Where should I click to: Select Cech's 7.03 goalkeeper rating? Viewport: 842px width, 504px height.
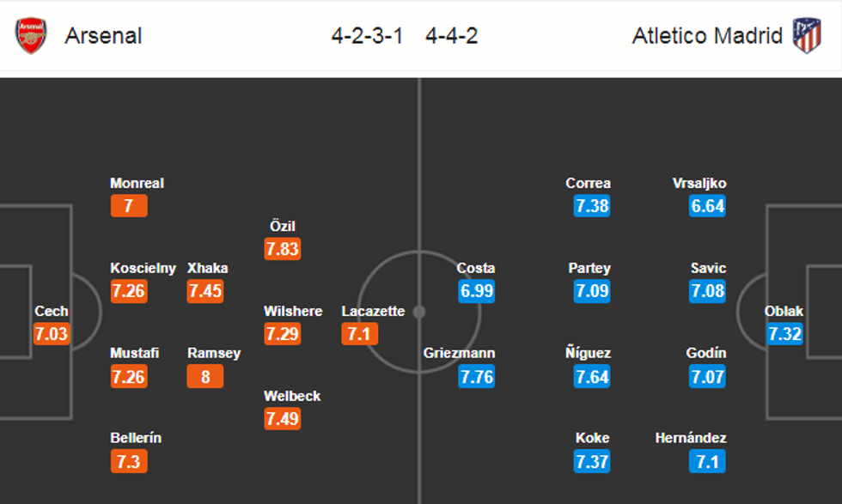[51, 334]
